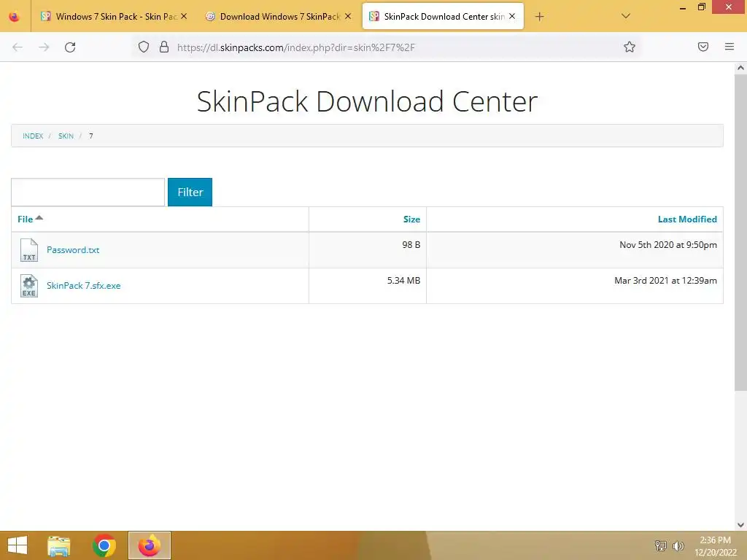Sort by File column header

26,219
